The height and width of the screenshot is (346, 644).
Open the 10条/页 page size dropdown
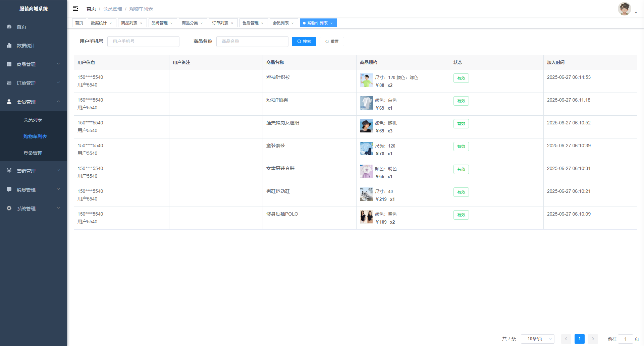click(x=537, y=339)
